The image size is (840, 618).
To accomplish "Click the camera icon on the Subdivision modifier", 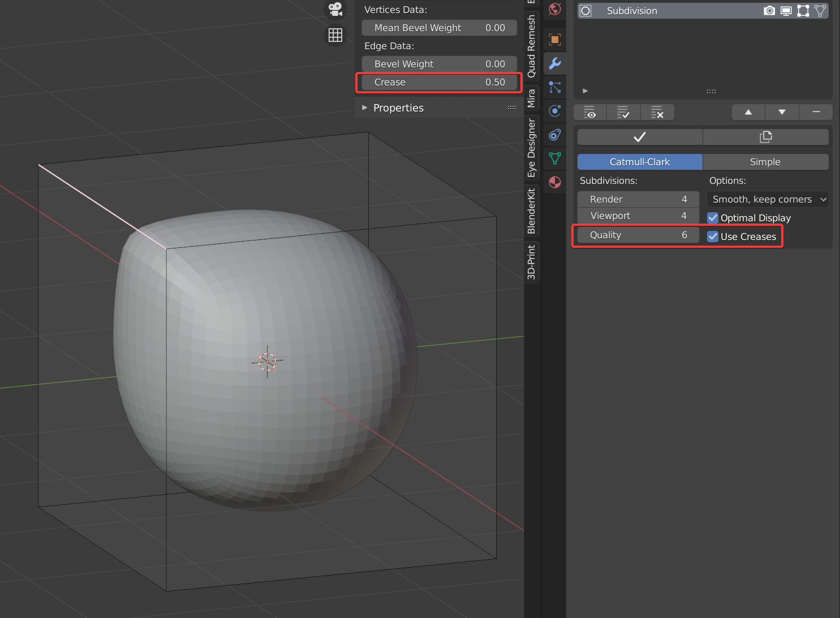I will pos(769,10).
